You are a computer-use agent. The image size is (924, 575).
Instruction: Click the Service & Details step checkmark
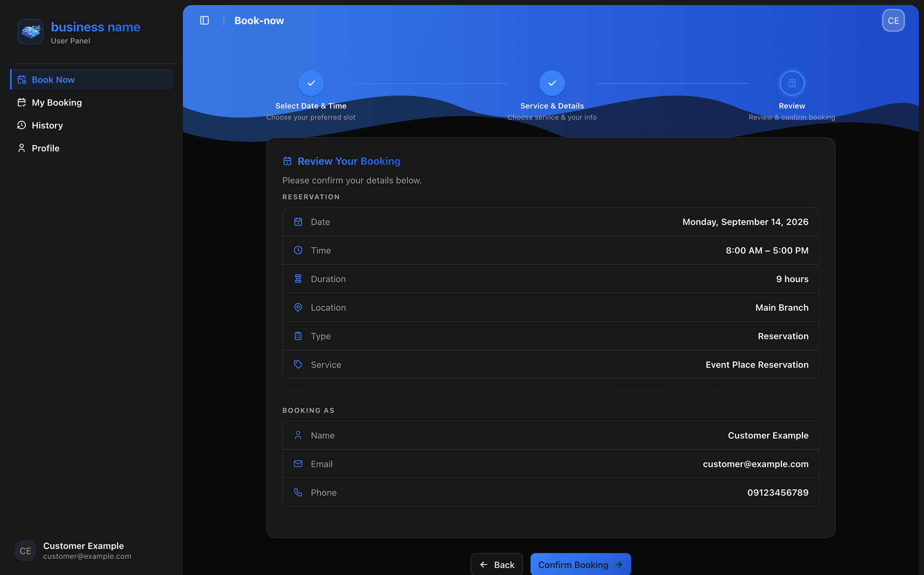coord(552,83)
